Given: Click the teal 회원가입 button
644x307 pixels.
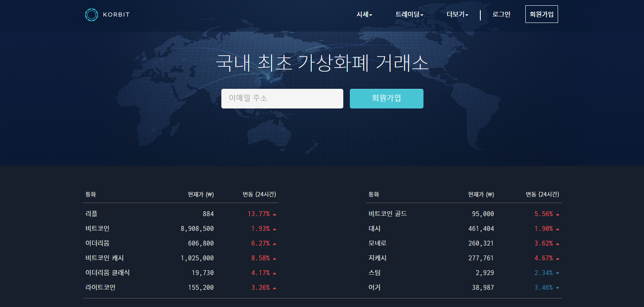Looking at the screenshot, I should coord(387,99).
